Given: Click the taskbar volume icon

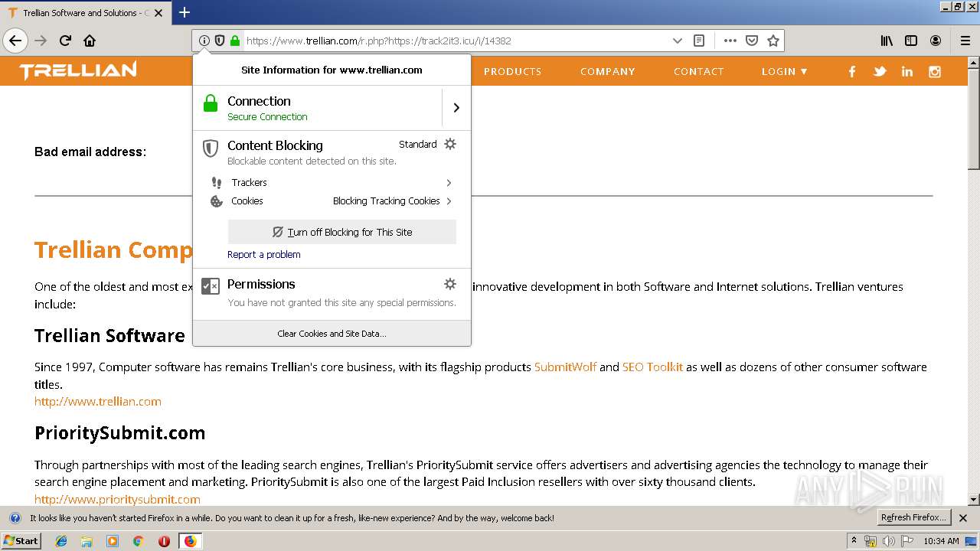Looking at the screenshot, I should click(x=888, y=541).
